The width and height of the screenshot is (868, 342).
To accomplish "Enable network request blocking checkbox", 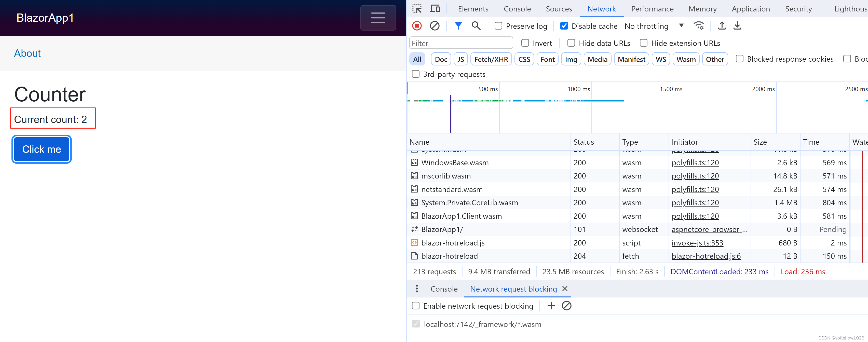I will [x=416, y=306].
